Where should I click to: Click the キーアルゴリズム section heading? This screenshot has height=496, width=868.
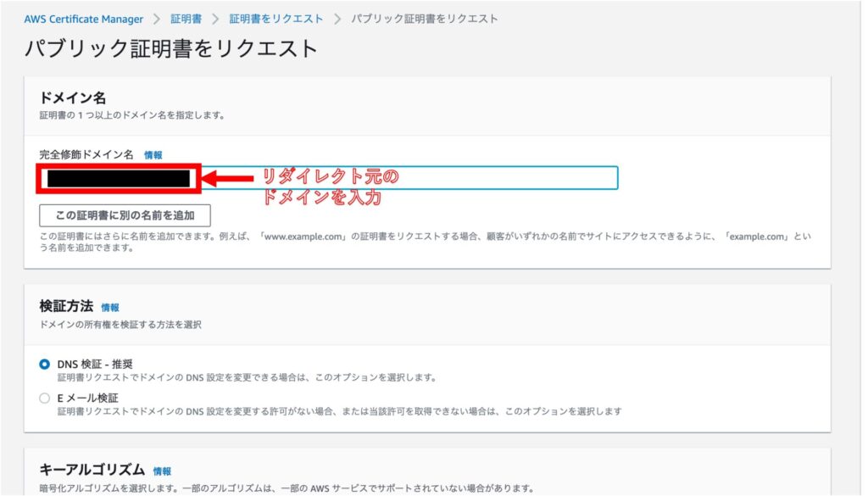coord(92,470)
